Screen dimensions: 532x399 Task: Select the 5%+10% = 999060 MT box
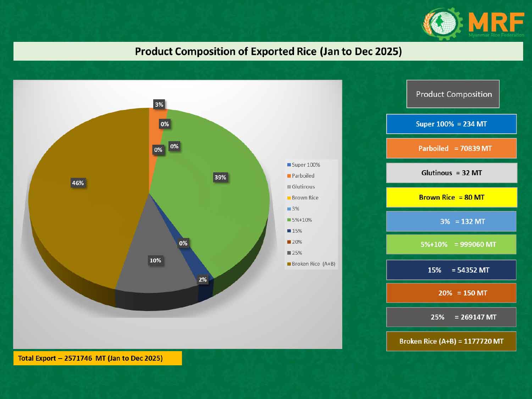(451, 244)
